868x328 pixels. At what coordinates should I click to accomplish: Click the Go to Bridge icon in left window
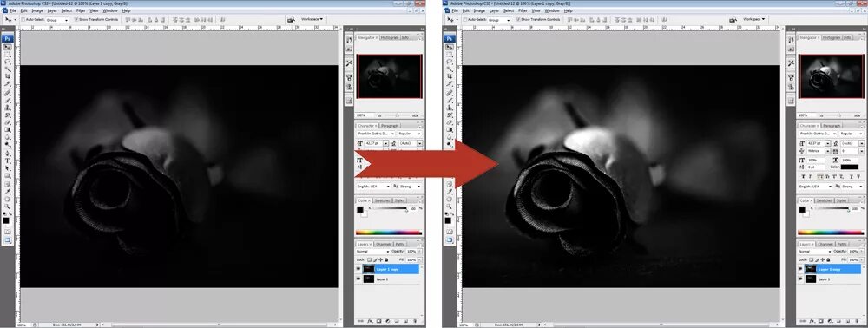(x=291, y=20)
